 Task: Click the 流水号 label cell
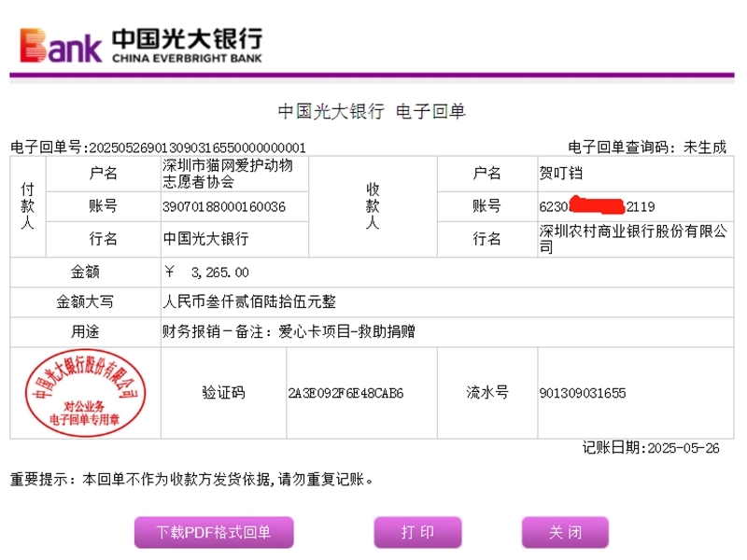487,393
